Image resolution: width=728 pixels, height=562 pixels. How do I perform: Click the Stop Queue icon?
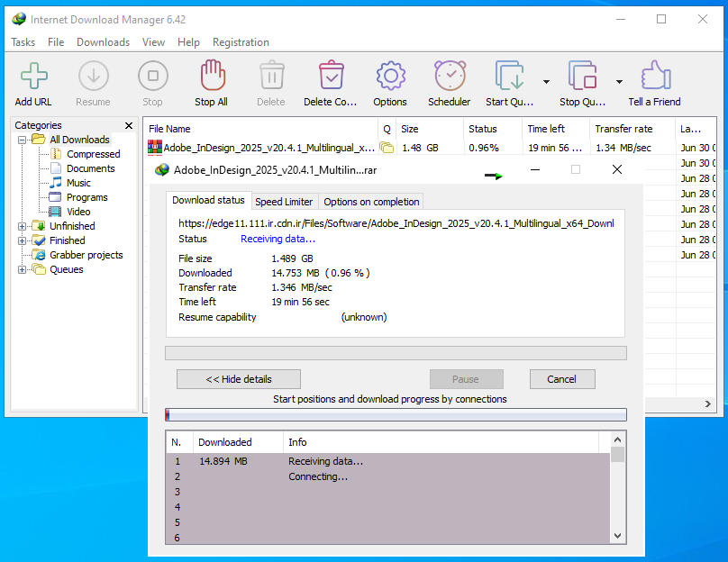click(582, 75)
